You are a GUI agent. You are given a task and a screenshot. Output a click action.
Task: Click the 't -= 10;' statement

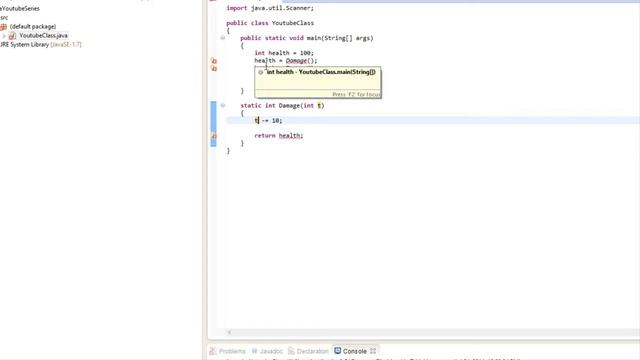coord(268,120)
